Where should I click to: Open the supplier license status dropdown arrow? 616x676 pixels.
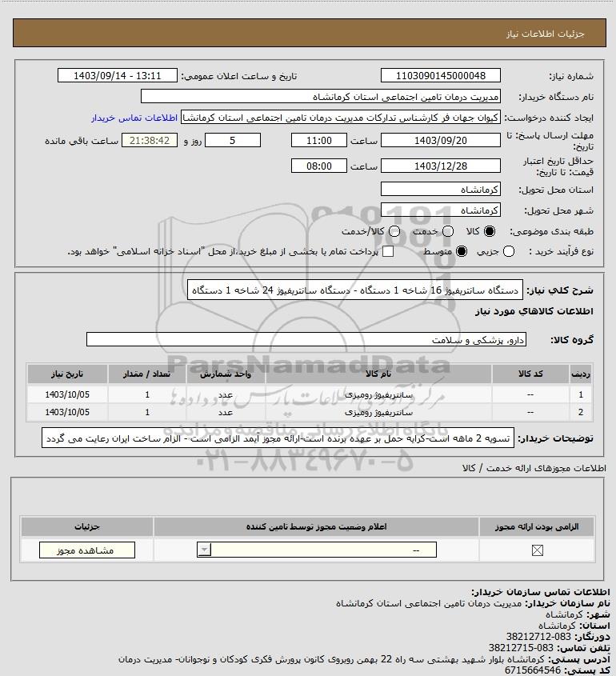(204, 550)
